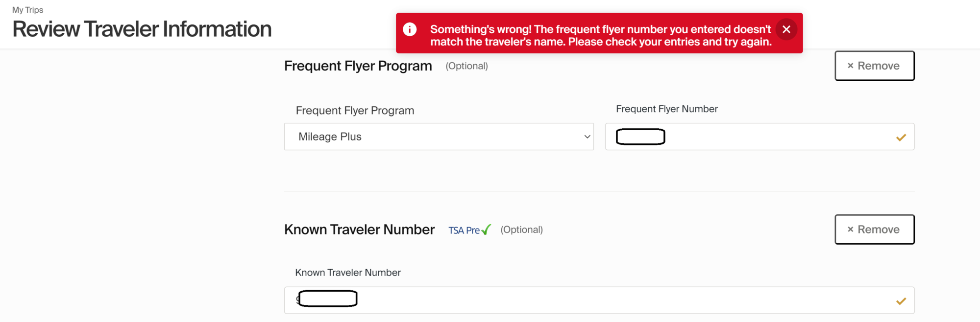Click the Frequent Flyer Number field label
980x322 pixels.
tap(666, 109)
